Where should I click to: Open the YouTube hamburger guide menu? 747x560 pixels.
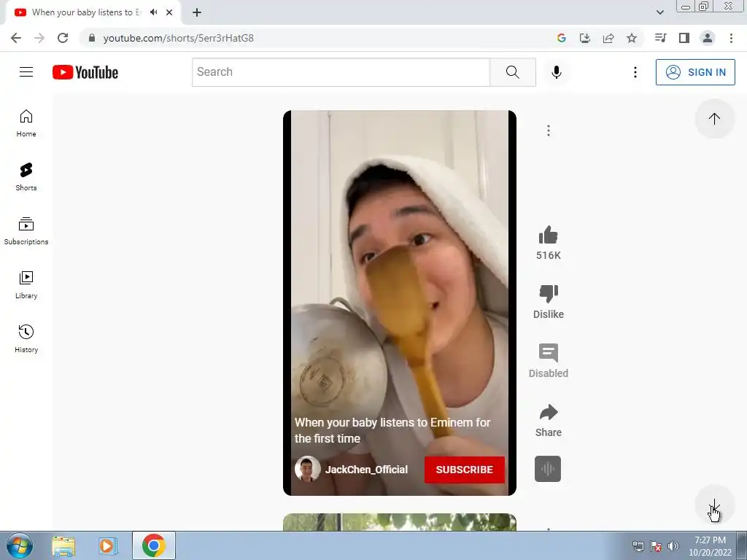pos(26,72)
